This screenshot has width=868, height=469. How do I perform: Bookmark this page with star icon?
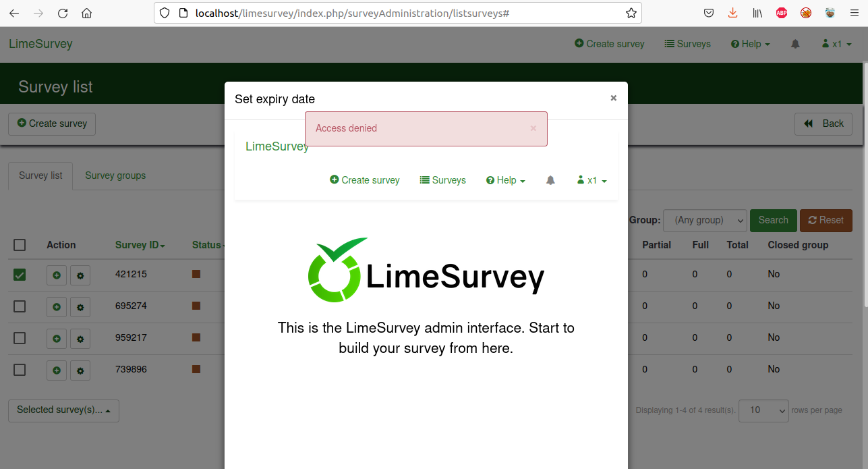pyautogui.click(x=631, y=13)
